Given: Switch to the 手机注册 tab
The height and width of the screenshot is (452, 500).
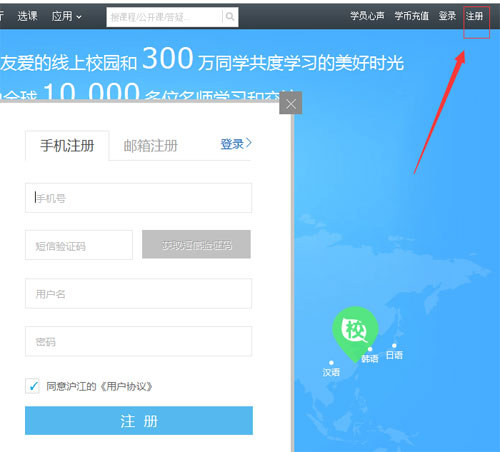Looking at the screenshot, I should point(67,146).
